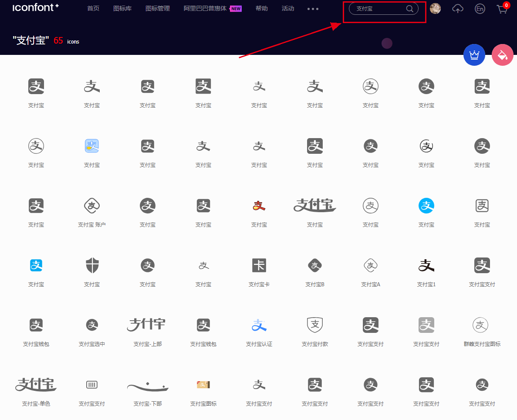Switch language with the En icon
The image size is (517, 420).
[x=480, y=9]
